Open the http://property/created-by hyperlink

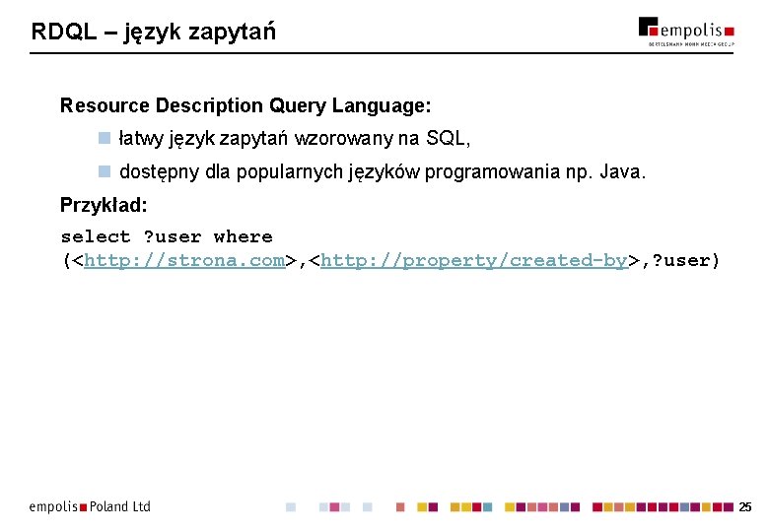click(474, 261)
